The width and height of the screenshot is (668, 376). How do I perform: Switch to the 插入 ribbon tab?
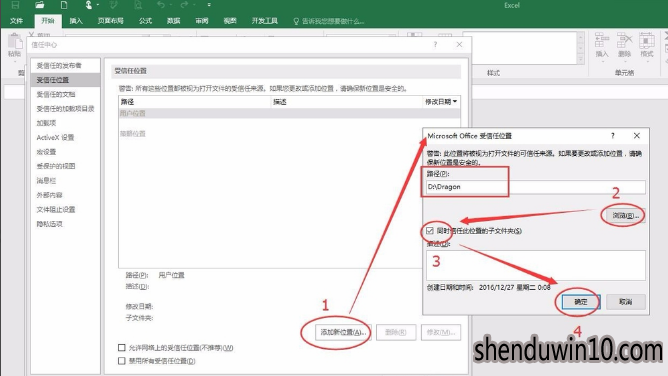(76, 21)
